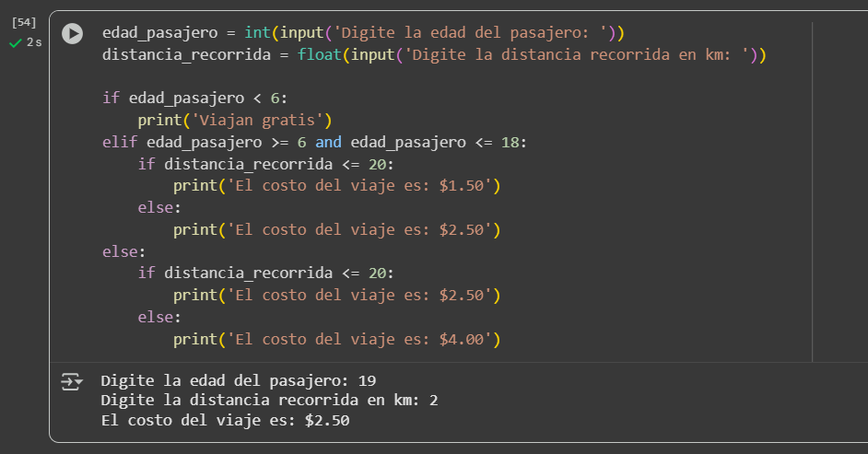Click the print line with $1.50
Screen dimensions: 868x454
[x=336, y=185]
